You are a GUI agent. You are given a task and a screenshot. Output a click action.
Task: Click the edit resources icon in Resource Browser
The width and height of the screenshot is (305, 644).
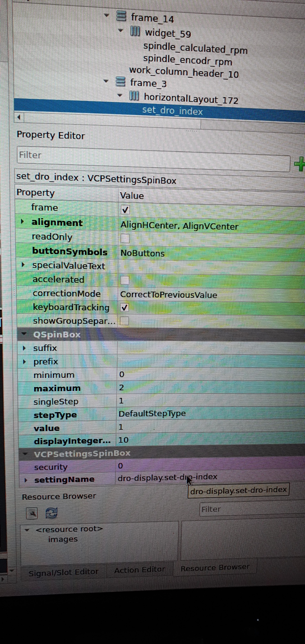pos(32,513)
